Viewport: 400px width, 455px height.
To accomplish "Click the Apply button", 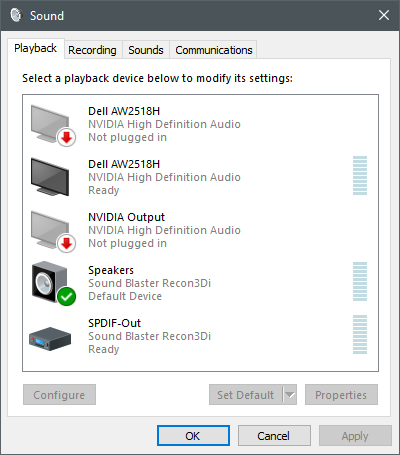I will pos(355,436).
